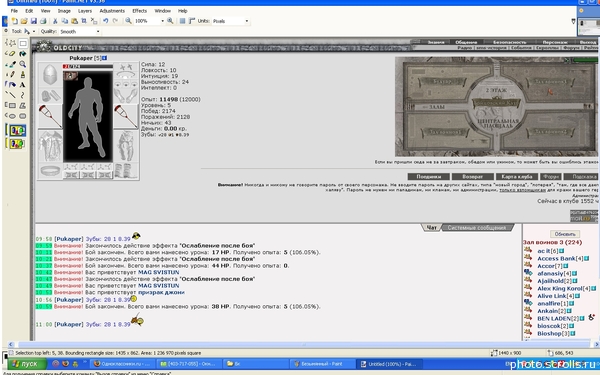The height and width of the screenshot is (375, 600).
Task: Open the Tool chooser dropdown arrow
Action: pos(34,31)
